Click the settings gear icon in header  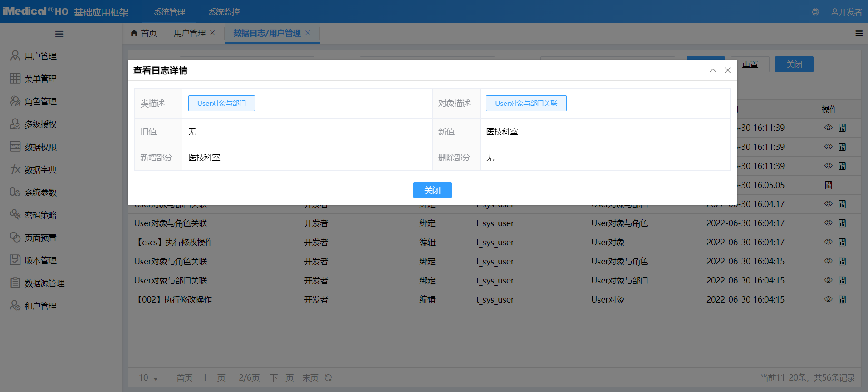pos(815,12)
